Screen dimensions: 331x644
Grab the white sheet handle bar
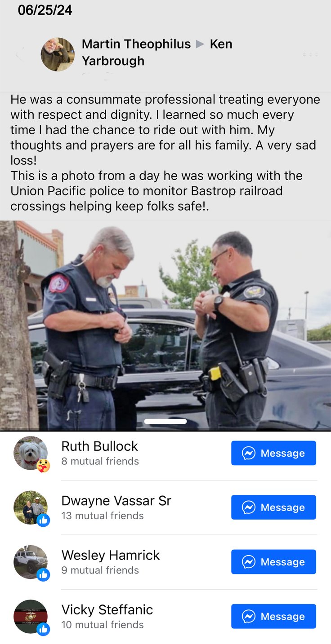click(165, 421)
